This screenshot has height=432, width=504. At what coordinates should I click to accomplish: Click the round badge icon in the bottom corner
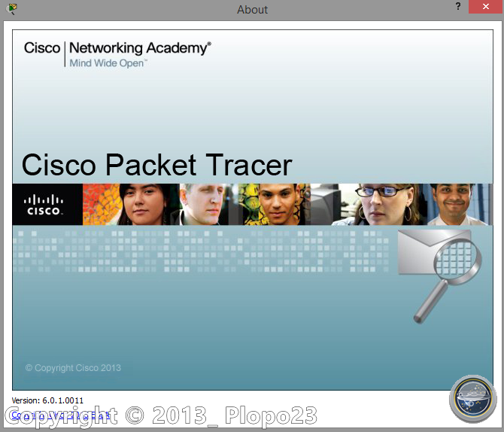(x=473, y=399)
